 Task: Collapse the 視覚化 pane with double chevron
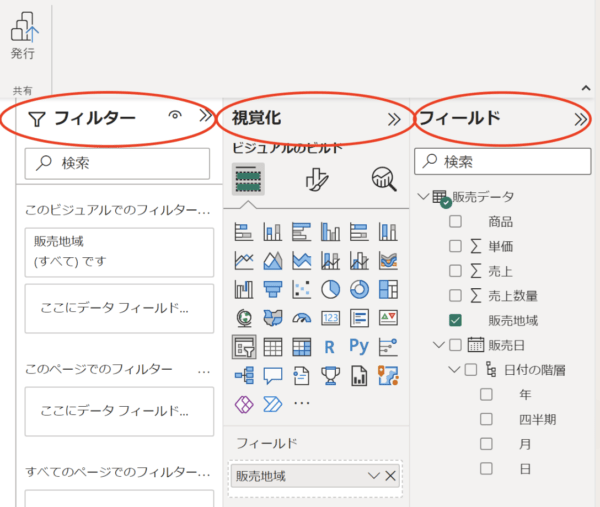click(394, 119)
